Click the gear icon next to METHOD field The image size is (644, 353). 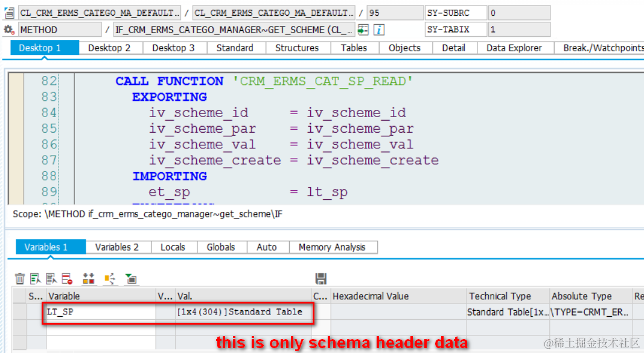tap(8, 30)
